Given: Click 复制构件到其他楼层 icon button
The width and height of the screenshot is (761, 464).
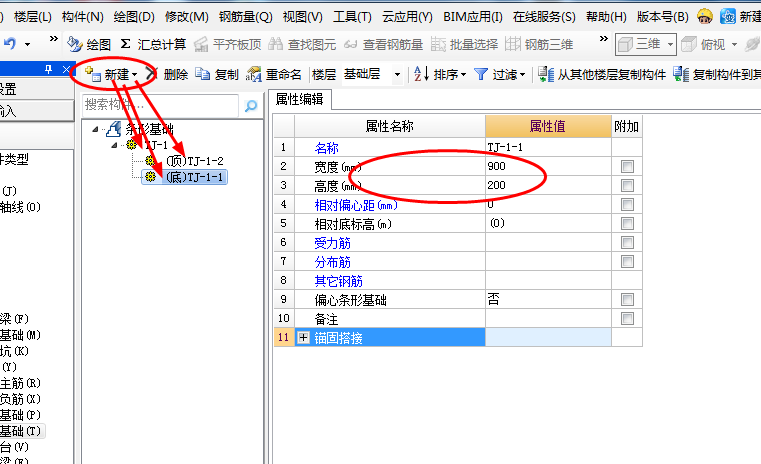Looking at the screenshot, I should [681, 74].
